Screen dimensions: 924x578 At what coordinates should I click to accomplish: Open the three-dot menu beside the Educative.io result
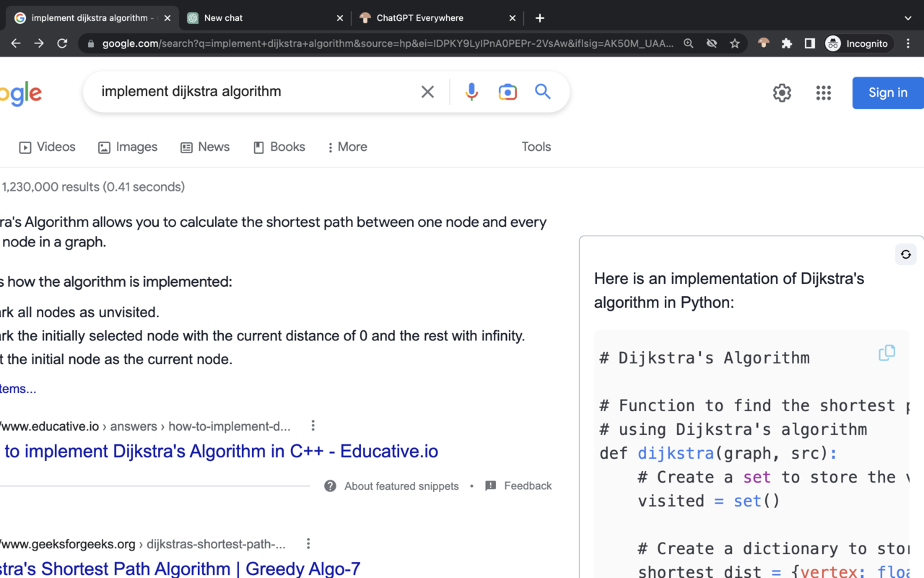(x=313, y=426)
